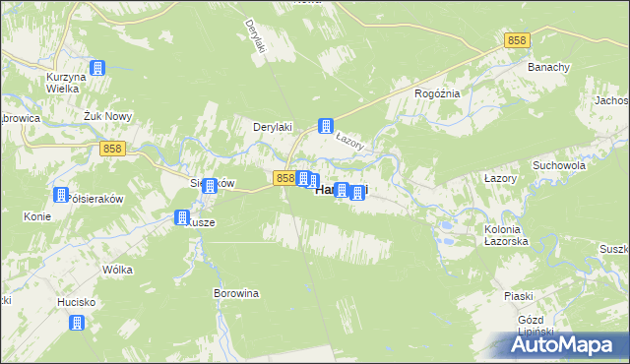This screenshot has width=630, height=364.
Task: Select the building icon partly hidden behind its neighbor in Harasiuki
Action: coord(314,181)
